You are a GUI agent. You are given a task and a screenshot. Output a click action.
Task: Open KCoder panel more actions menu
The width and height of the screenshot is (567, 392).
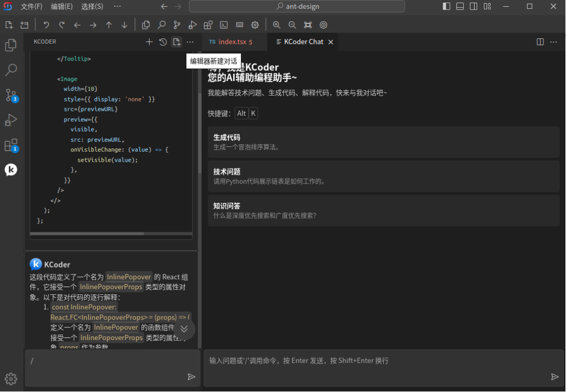[x=190, y=42]
